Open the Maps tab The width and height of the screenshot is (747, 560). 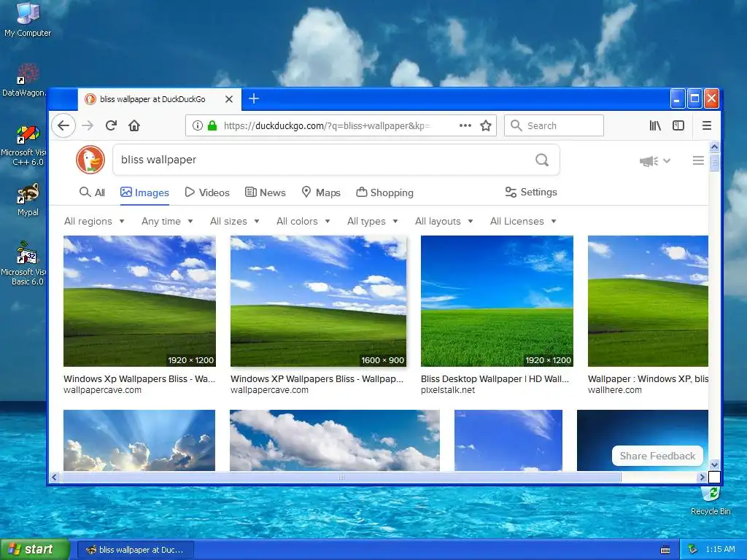tap(321, 192)
